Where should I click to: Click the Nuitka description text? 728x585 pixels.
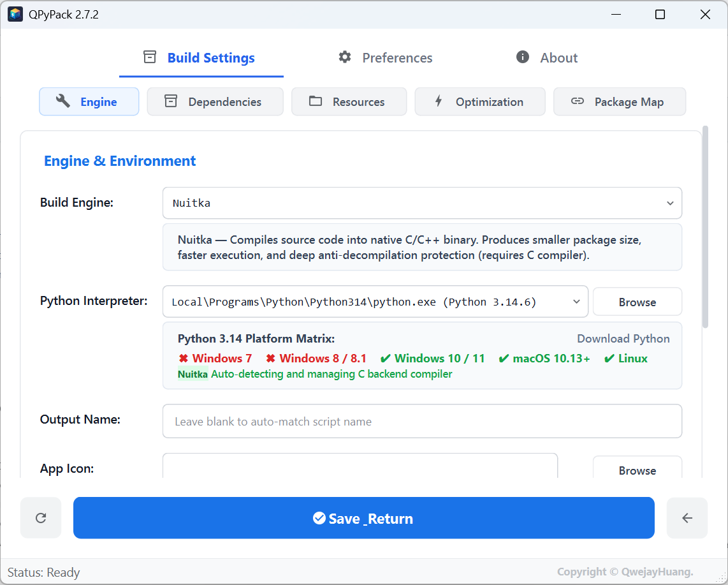coord(409,247)
